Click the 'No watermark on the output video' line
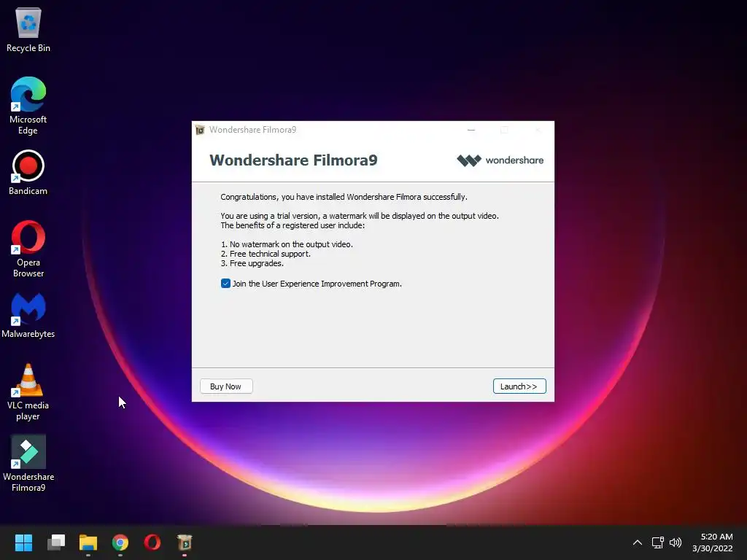The image size is (747, 560). click(287, 244)
